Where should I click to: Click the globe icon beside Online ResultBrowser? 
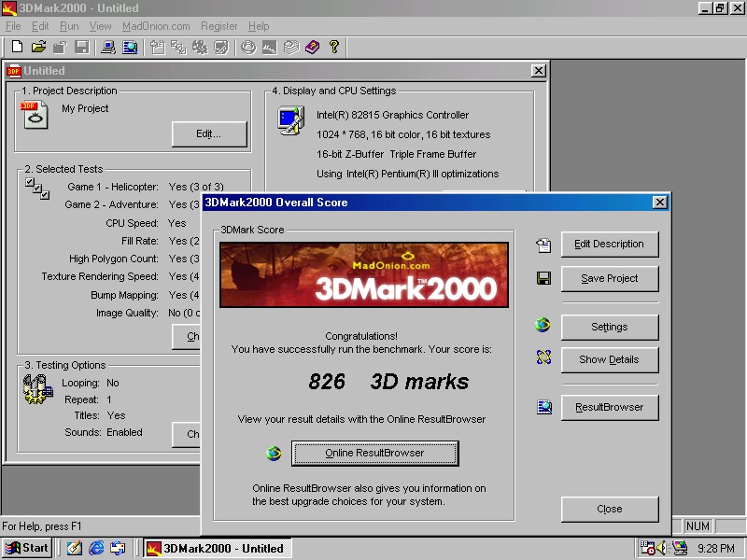pyautogui.click(x=274, y=453)
